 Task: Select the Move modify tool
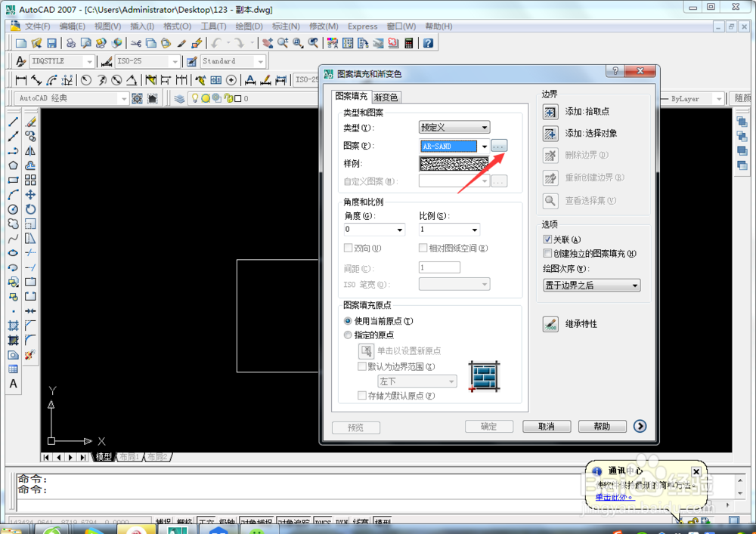tap(30, 195)
